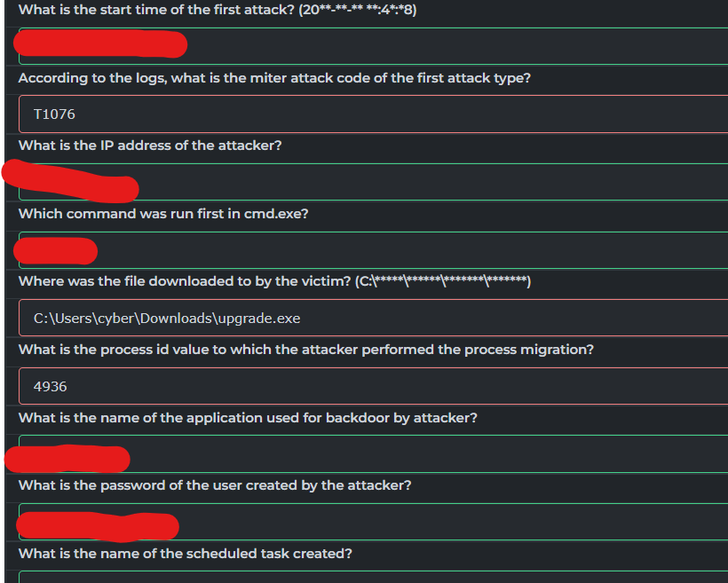Focus the field containing T1076
This screenshot has height=583, width=728.
[373, 114]
